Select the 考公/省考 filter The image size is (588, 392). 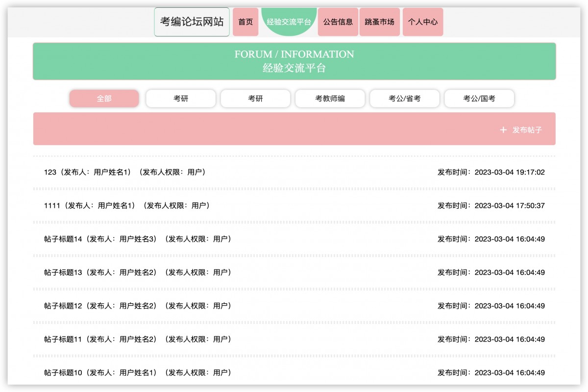404,98
